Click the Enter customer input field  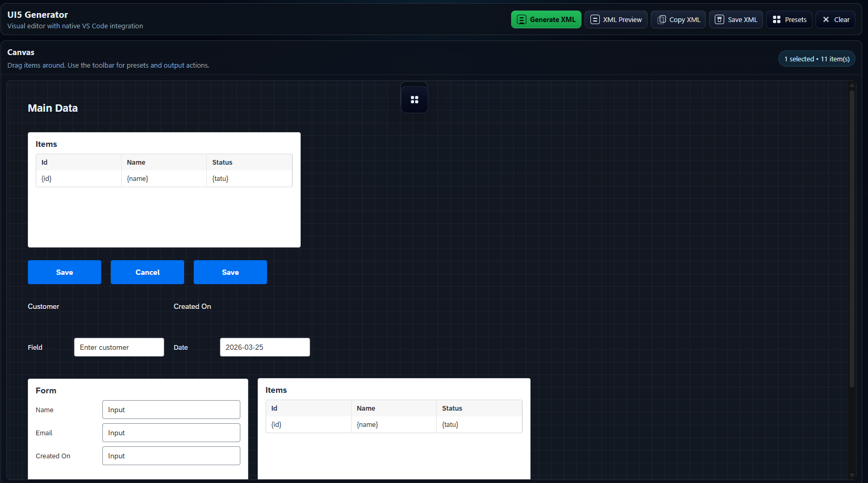pos(119,347)
